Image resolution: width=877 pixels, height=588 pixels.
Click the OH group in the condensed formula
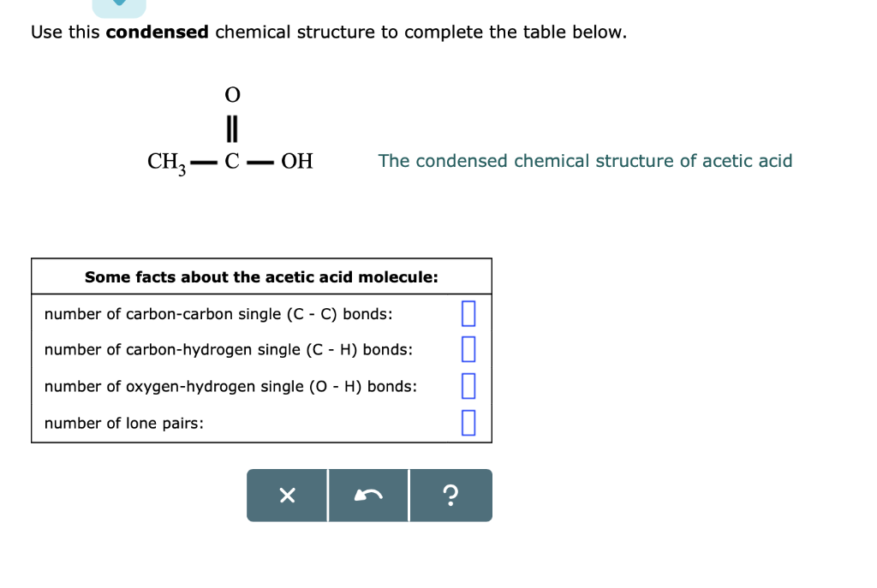point(297,162)
